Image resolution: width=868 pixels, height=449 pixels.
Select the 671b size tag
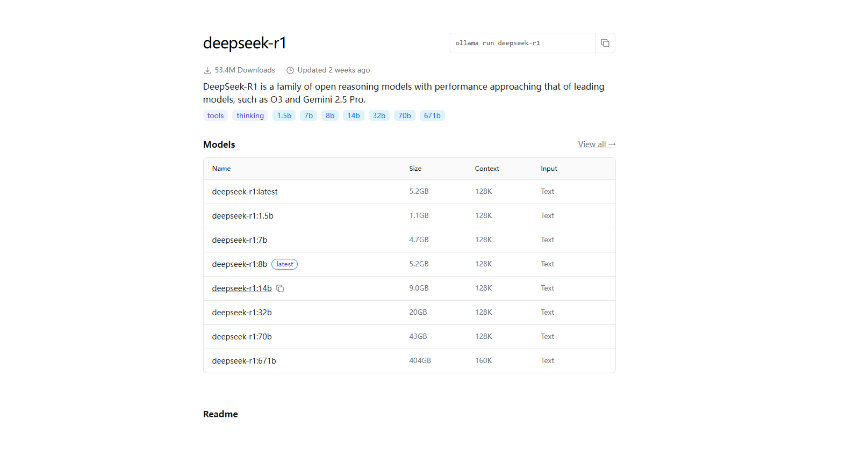click(432, 115)
